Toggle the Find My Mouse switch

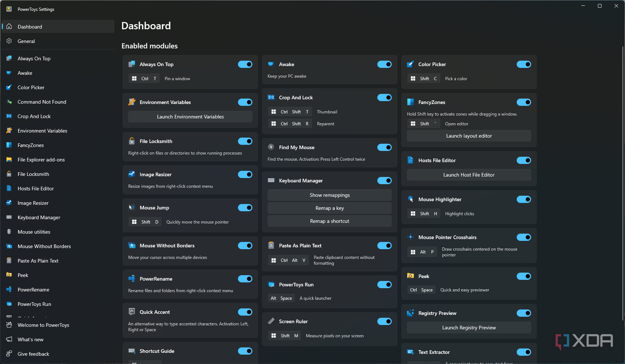385,147
